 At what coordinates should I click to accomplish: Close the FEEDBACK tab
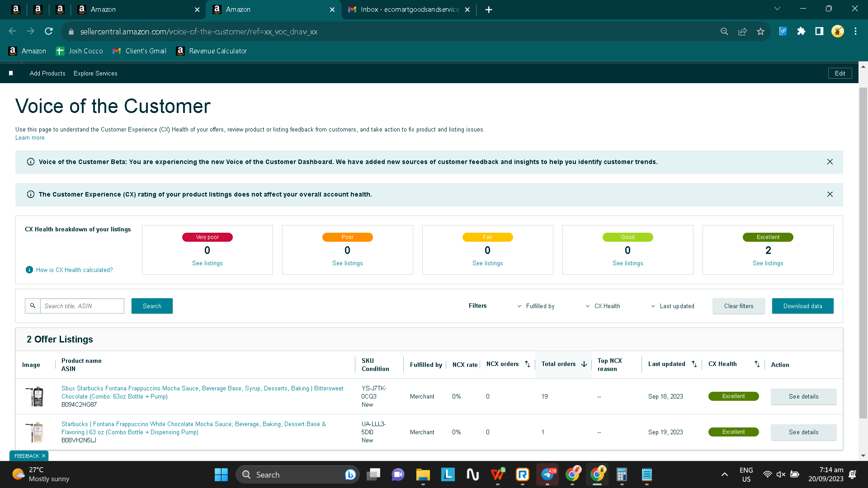pyautogui.click(x=43, y=456)
